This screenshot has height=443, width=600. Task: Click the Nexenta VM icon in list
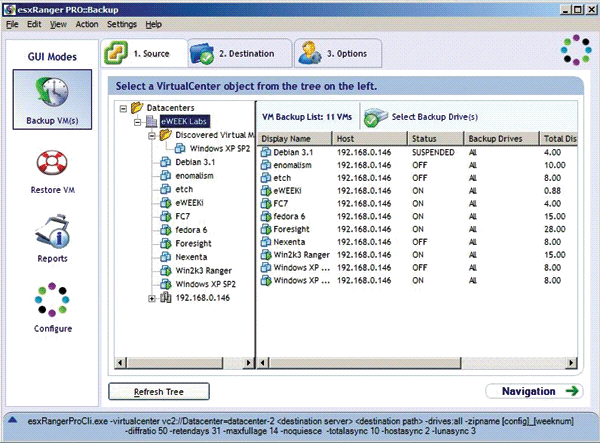point(266,242)
